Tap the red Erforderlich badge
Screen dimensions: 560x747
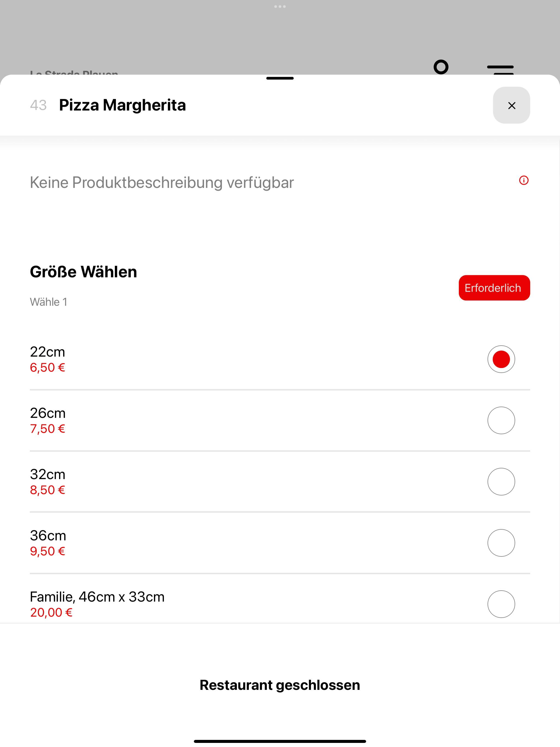point(494,288)
